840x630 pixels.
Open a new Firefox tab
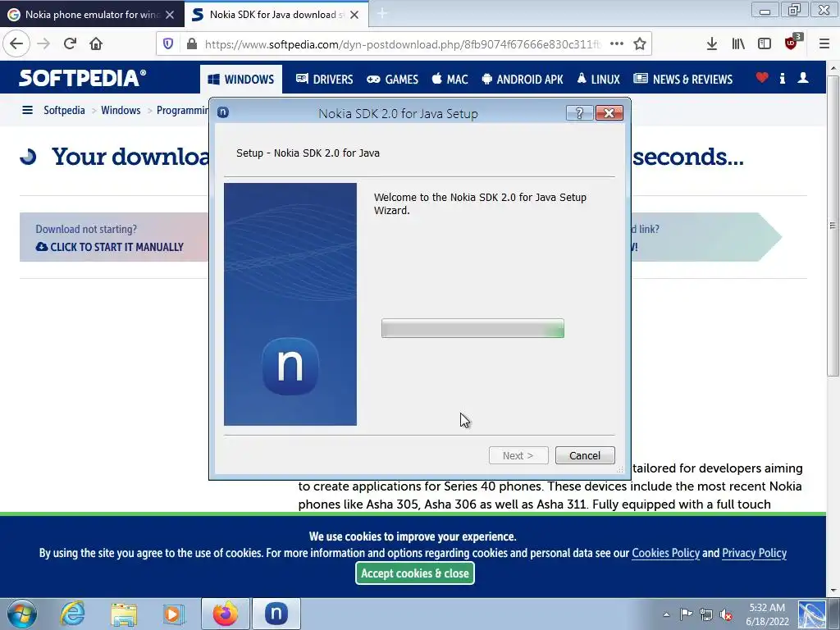(x=382, y=14)
